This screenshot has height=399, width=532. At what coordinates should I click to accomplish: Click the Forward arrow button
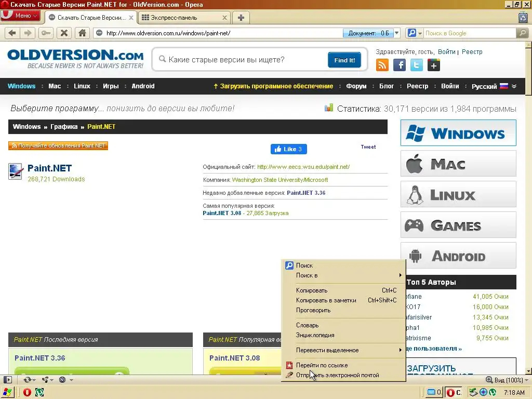tap(28, 33)
